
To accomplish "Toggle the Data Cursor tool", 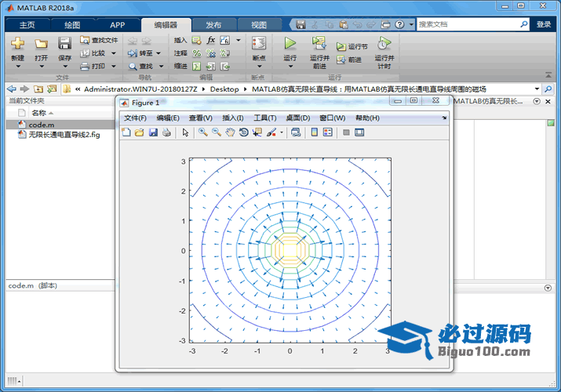I will [257, 132].
